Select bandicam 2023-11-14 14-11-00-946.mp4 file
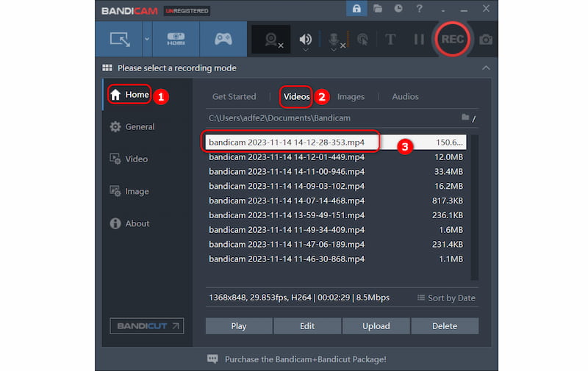The height and width of the screenshot is (371, 588). click(x=286, y=171)
